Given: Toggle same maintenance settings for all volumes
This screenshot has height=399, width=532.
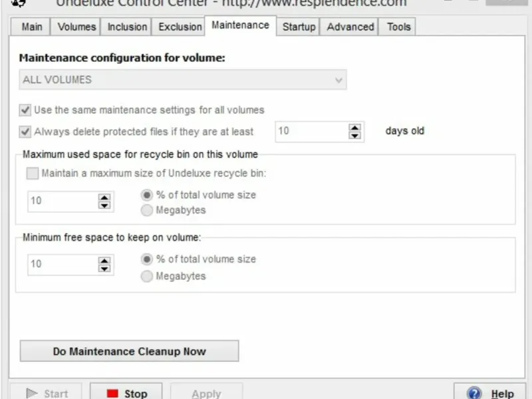Looking at the screenshot, I should tap(25, 110).
